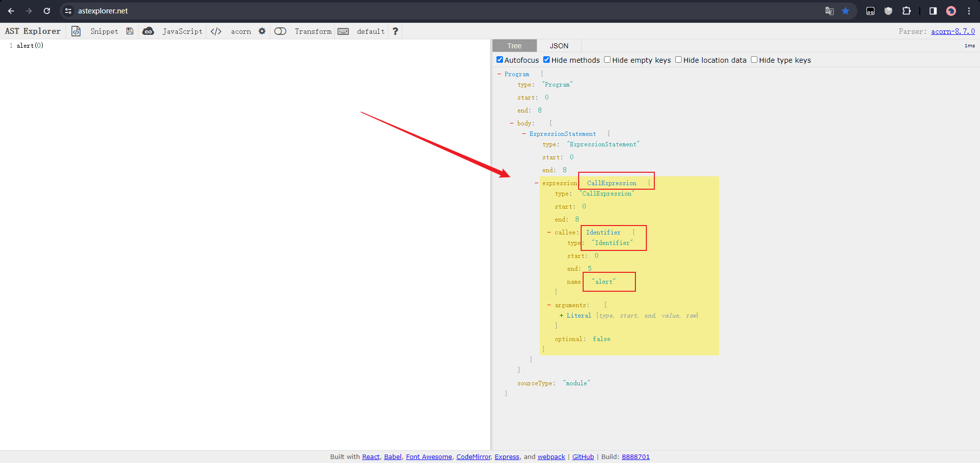Open parser settings gear icon
This screenshot has height=463, width=980.
tap(262, 31)
